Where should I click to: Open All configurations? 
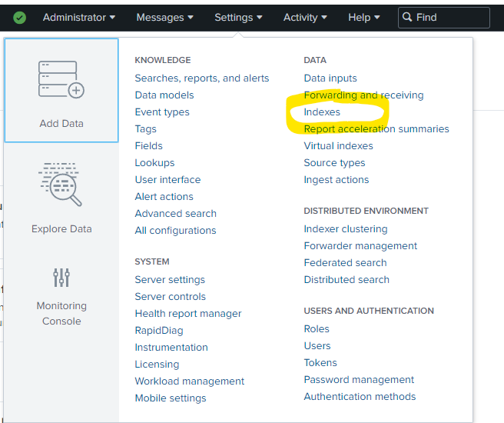[175, 230]
